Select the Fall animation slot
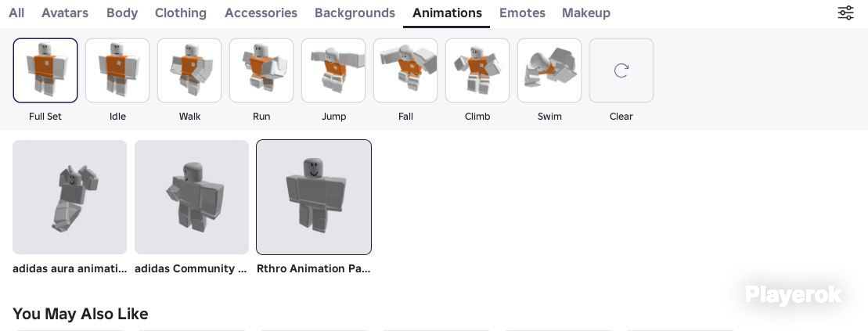This screenshot has width=868, height=331. pyautogui.click(x=405, y=70)
